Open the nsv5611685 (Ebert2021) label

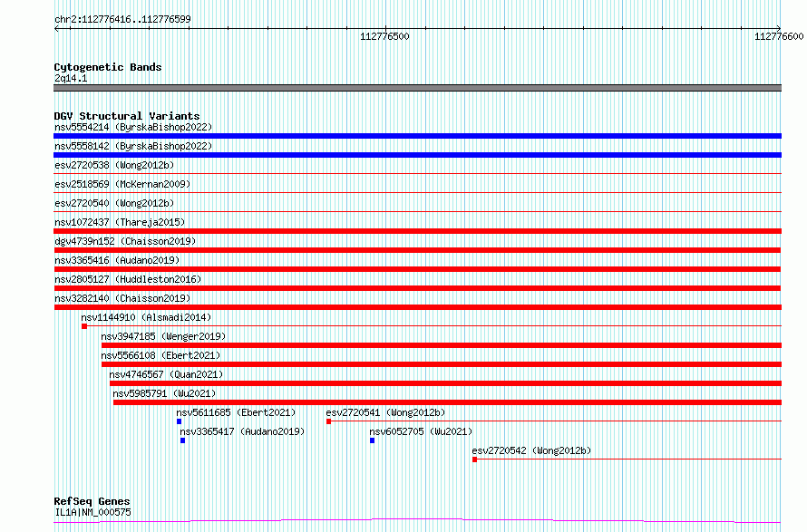[x=237, y=412]
